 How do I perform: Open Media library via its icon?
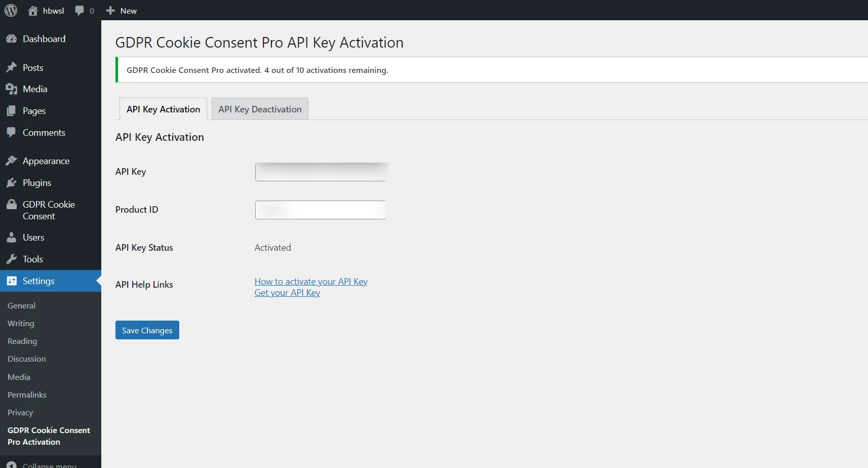[12, 89]
